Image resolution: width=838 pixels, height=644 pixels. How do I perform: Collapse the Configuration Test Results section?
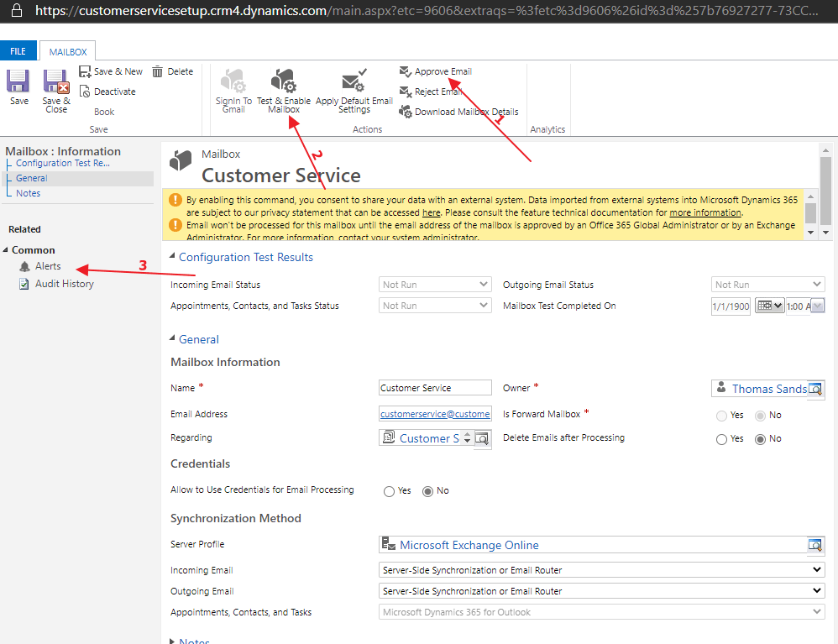pos(174,257)
